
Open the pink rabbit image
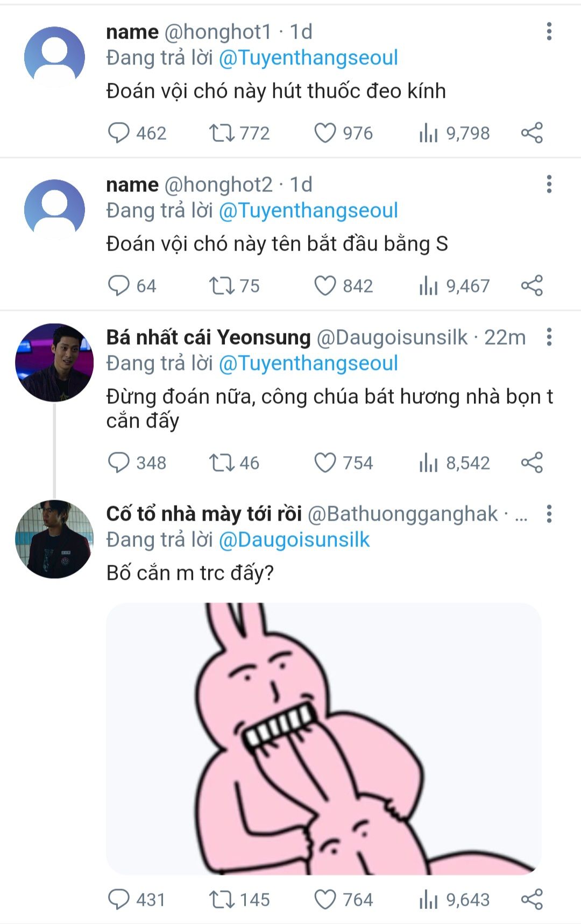pyautogui.click(x=323, y=738)
